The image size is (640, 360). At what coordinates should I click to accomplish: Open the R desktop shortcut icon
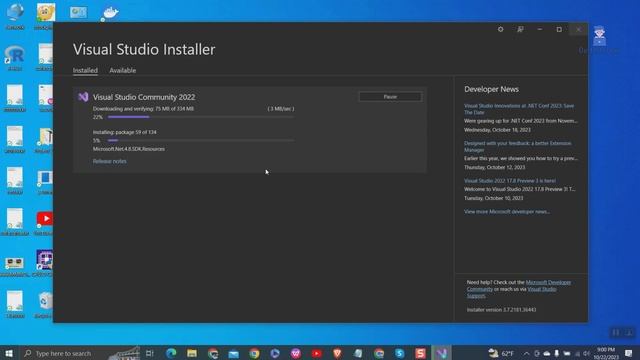pos(15,56)
